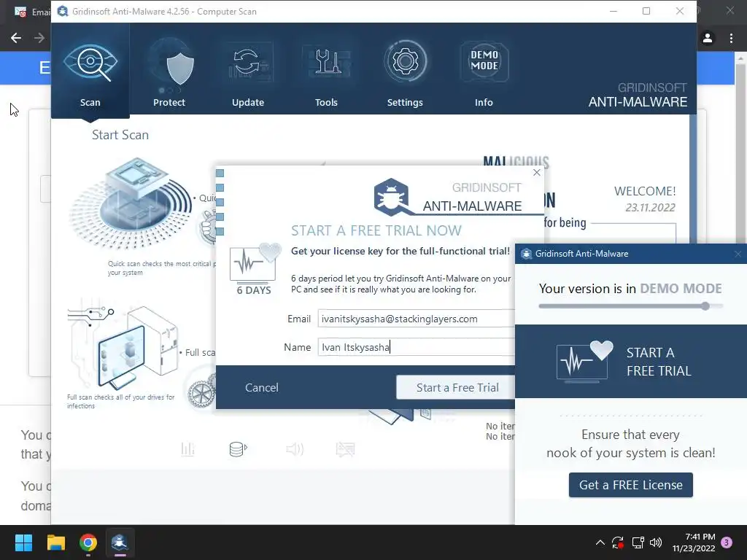Viewport: 747px width, 560px height.
Task: Show hidden system tray icons
Action: [600, 542]
